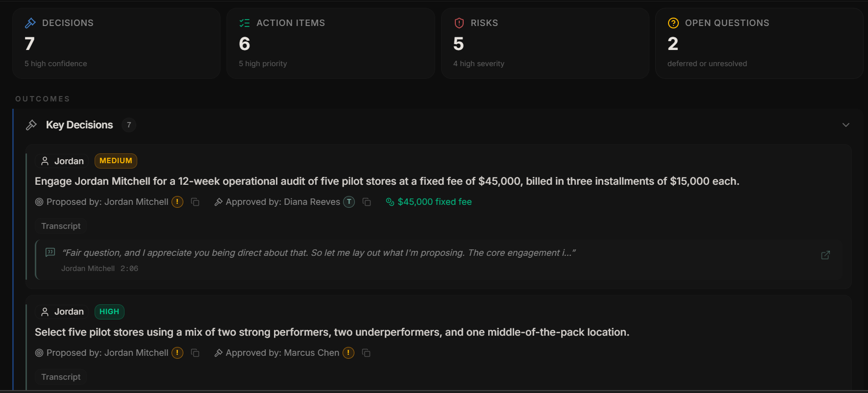The width and height of the screenshot is (868, 393).
Task: Open the Open Questions summary card
Action: tap(759, 43)
